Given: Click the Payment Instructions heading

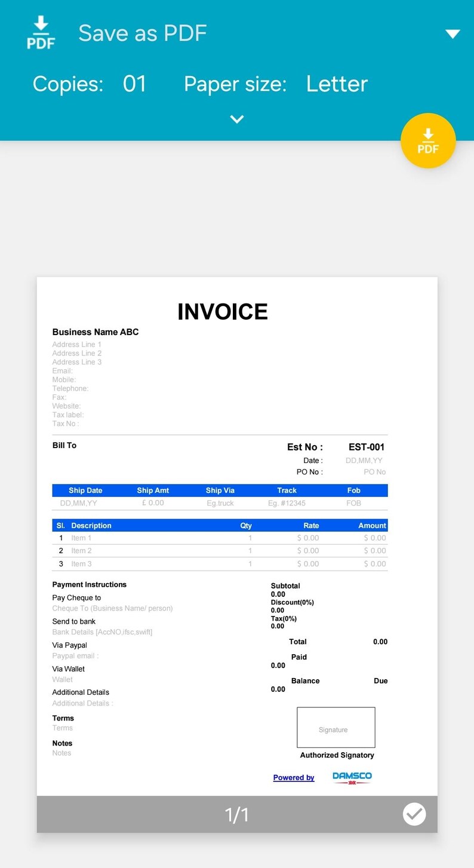Looking at the screenshot, I should (x=90, y=584).
